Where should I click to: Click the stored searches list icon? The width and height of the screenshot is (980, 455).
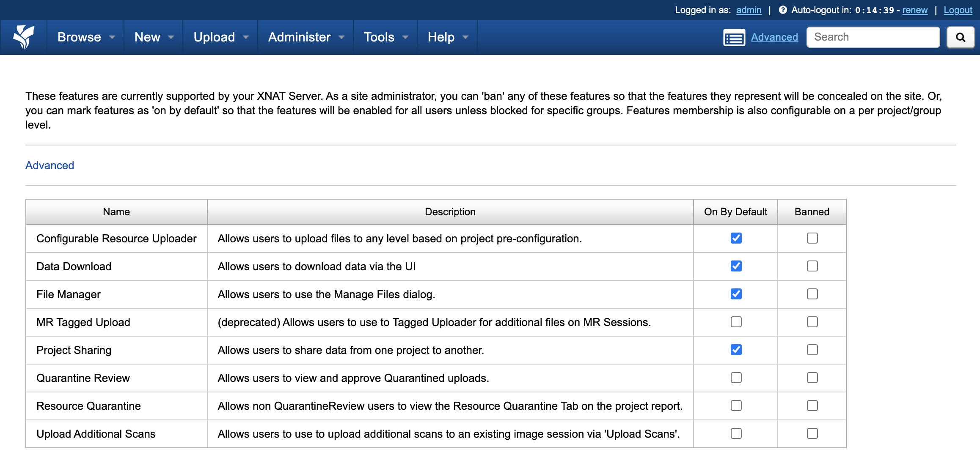734,38
